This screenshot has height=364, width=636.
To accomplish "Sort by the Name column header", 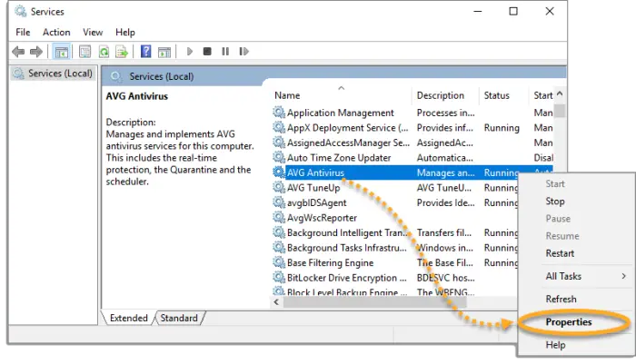I will [287, 95].
